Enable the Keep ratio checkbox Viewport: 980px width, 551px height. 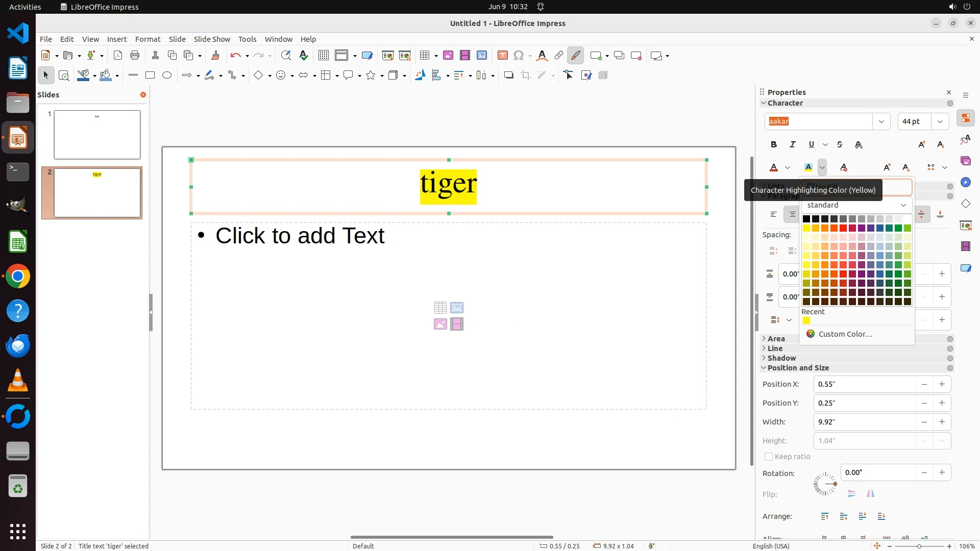coord(769,457)
